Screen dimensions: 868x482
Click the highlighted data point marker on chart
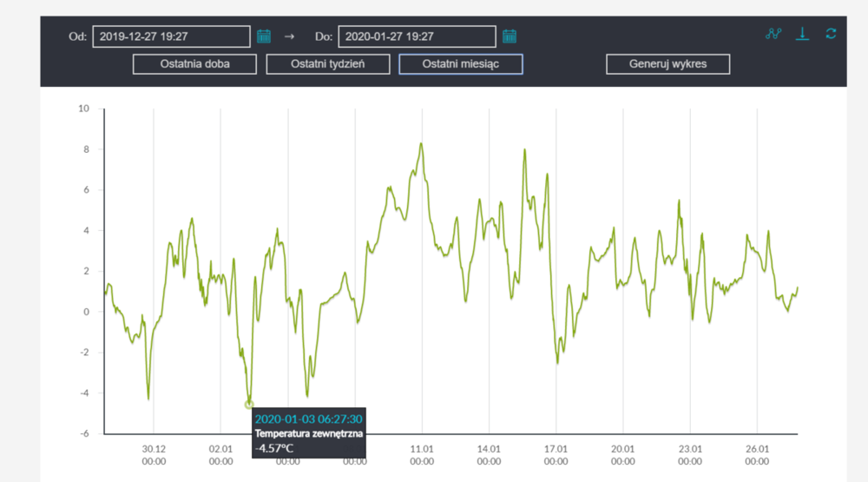click(249, 405)
